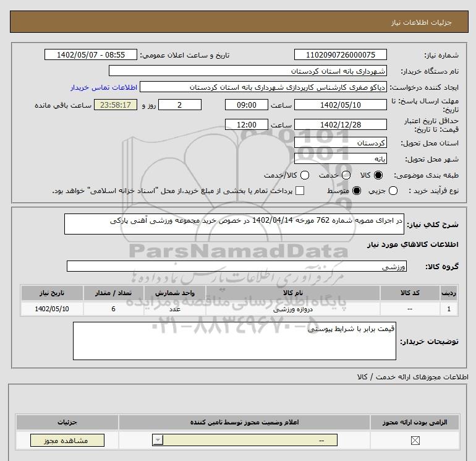Select the کالا radio button

point(378,175)
